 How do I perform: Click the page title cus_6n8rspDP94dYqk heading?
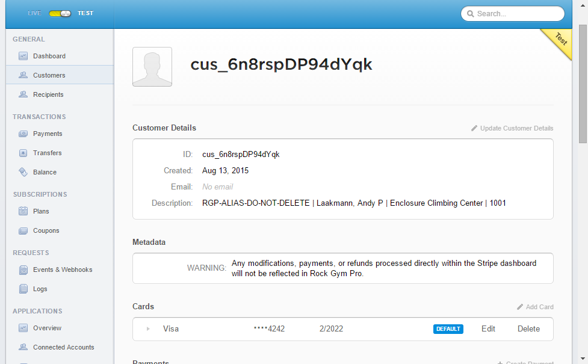coord(281,64)
